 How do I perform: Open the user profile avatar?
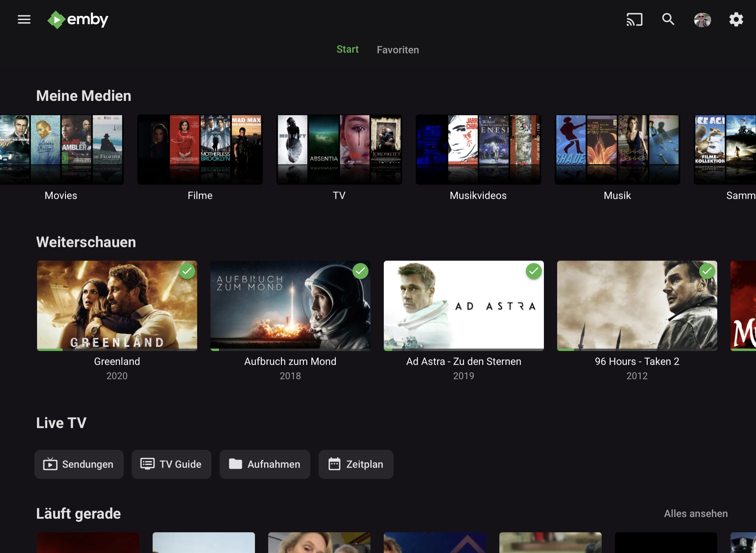coord(702,20)
